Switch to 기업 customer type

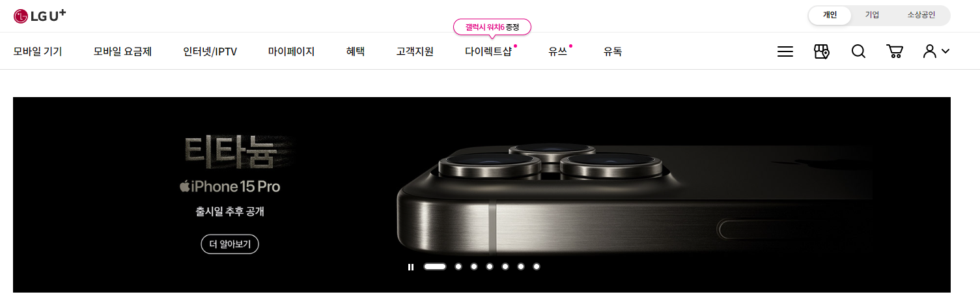(872, 16)
